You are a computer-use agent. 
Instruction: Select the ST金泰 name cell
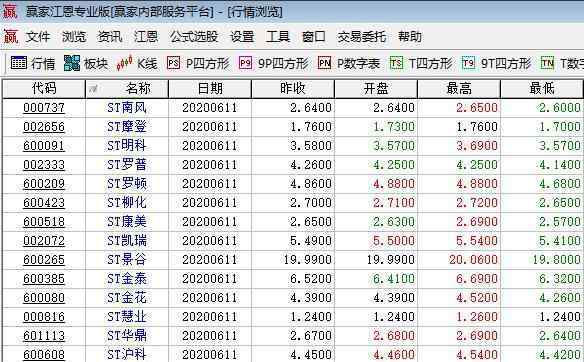coord(127,279)
